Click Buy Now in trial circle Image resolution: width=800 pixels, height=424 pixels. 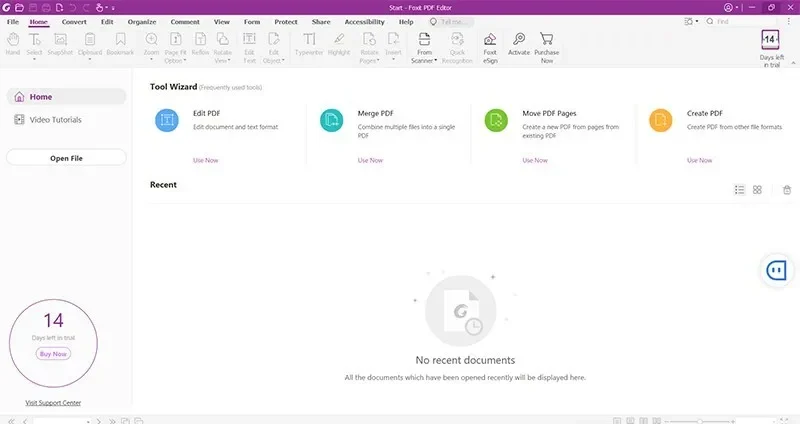(x=53, y=354)
